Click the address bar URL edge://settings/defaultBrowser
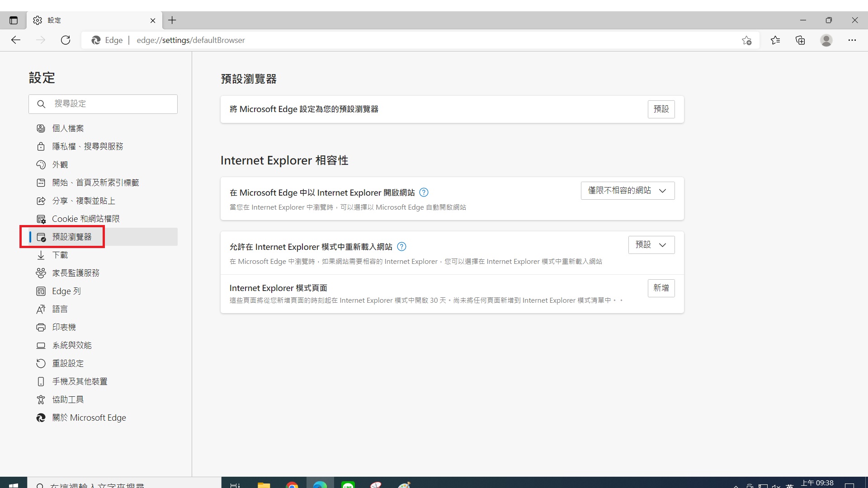Viewport: 868px width, 488px height. point(191,40)
